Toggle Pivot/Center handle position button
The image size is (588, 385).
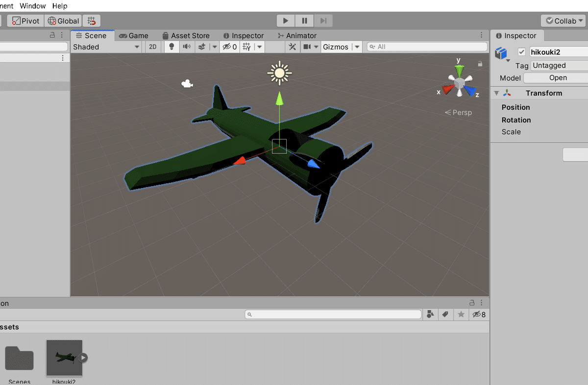point(25,21)
